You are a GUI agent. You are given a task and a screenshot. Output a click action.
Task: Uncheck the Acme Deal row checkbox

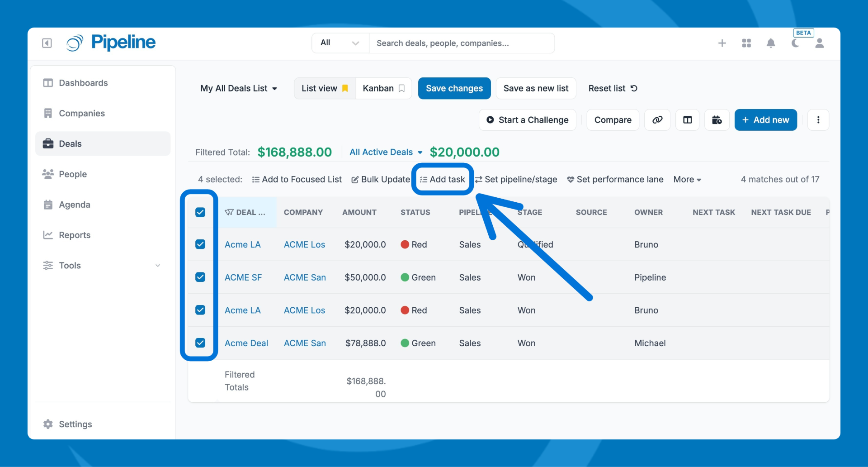(x=200, y=343)
